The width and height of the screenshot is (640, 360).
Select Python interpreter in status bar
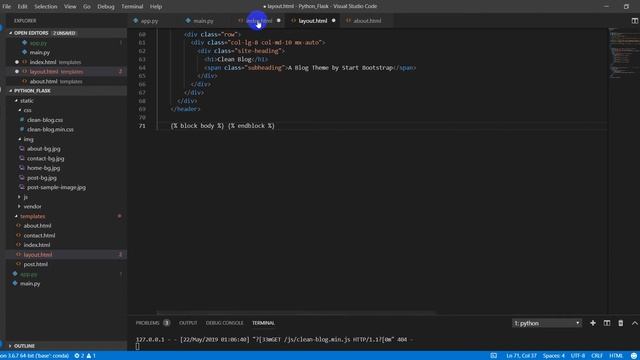click(35, 356)
